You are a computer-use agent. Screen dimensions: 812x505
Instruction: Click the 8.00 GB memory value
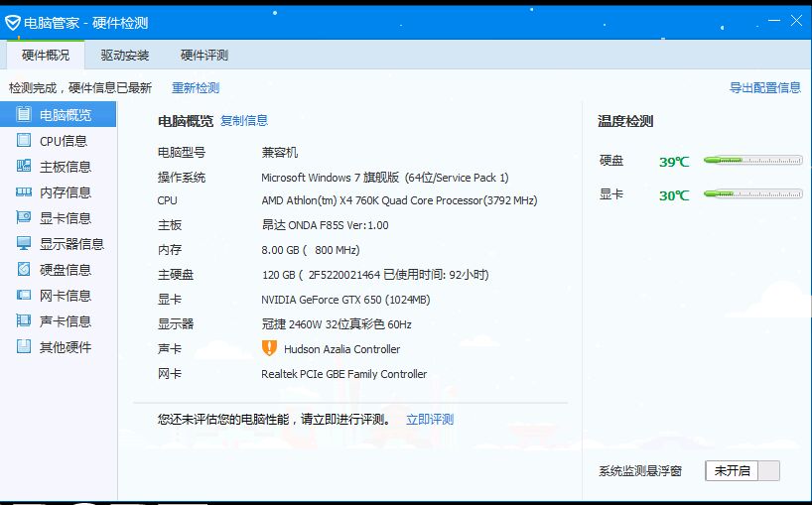point(311,250)
